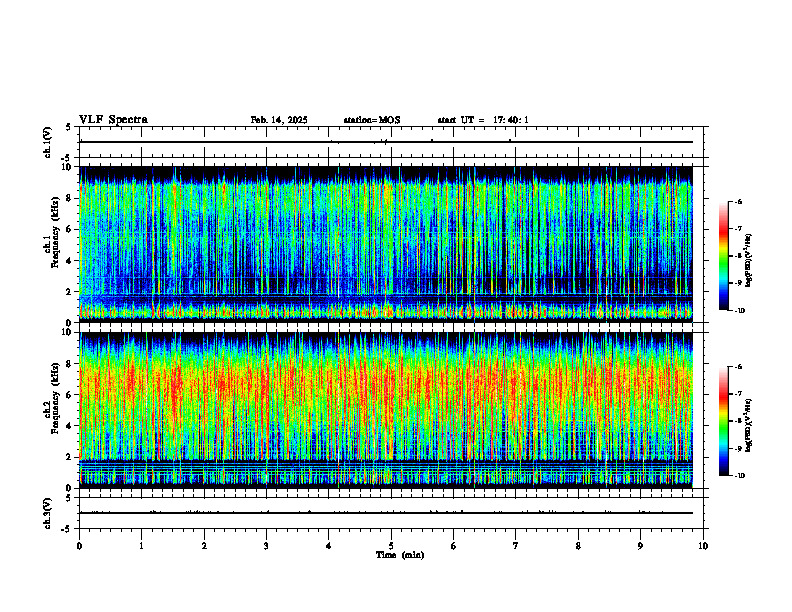
Task: Click the ch.2 color scale log(PSD) label
Action: pos(749,425)
